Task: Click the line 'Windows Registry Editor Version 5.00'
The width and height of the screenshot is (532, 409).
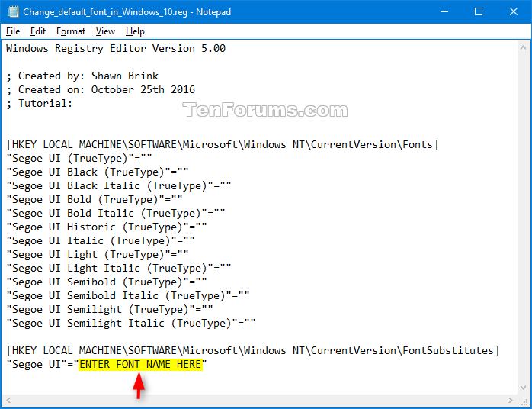Action: 116,49
